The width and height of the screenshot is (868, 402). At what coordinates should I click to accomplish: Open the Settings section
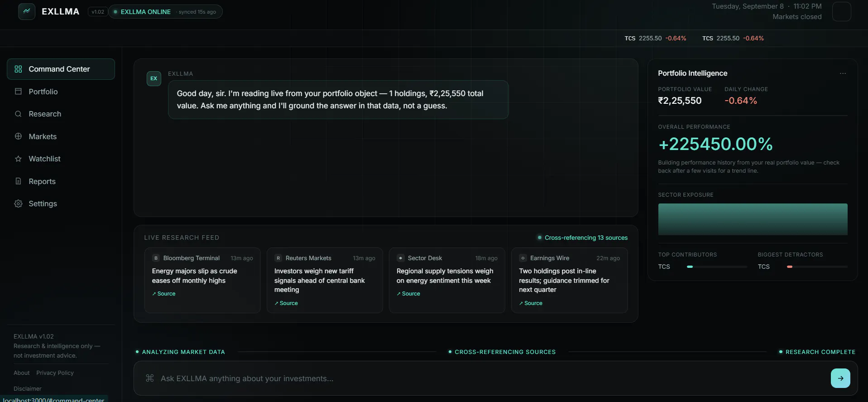(x=61, y=203)
